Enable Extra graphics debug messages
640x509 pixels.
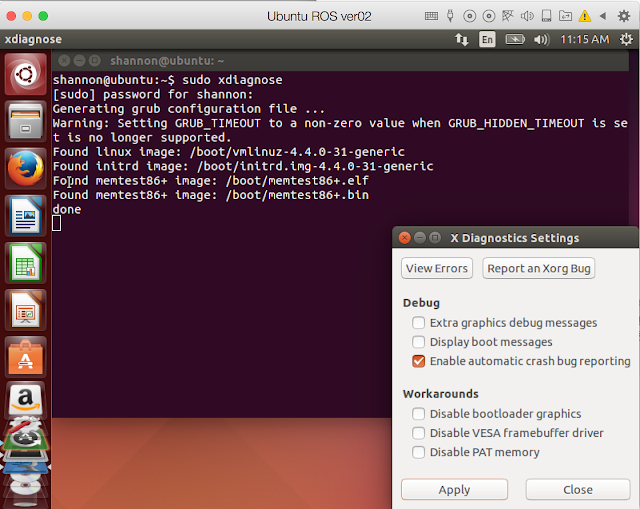pos(418,323)
